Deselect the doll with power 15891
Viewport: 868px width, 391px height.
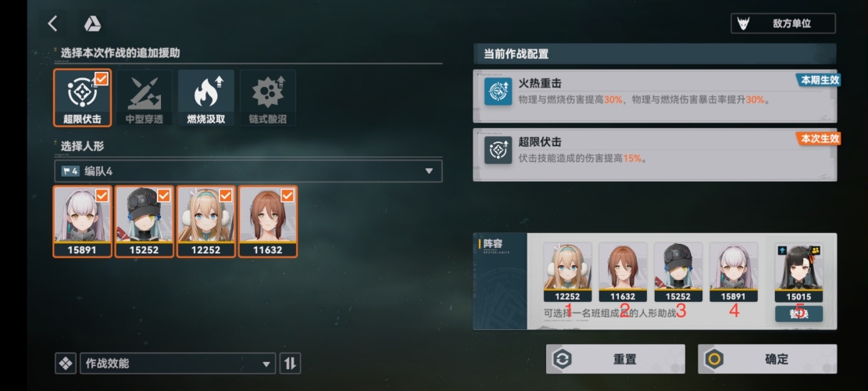tap(83, 221)
